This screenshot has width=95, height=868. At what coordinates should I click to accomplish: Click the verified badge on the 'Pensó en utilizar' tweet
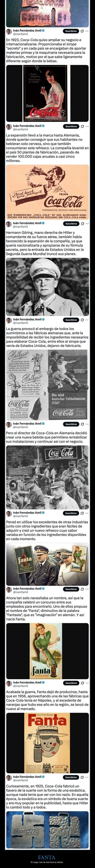coord(43,513)
